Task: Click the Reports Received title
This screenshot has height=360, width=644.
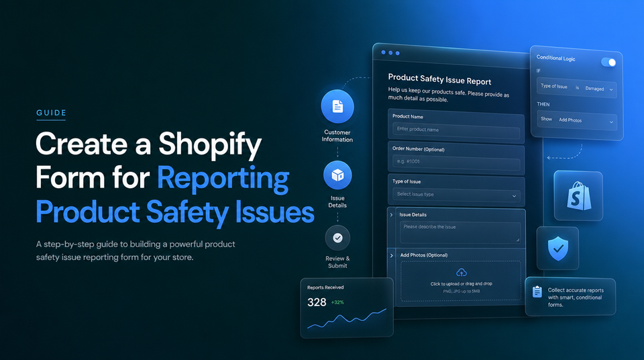Action: (325, 287)
